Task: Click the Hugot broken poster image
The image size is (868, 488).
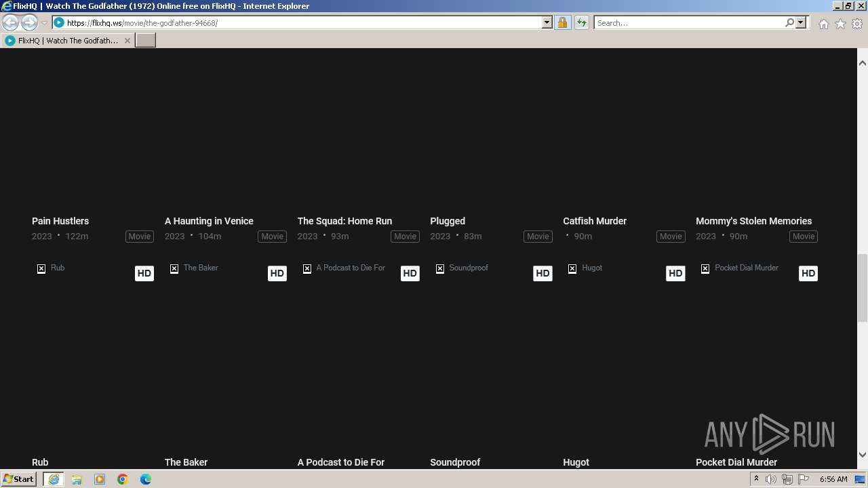Action: [x=572, y=269]
